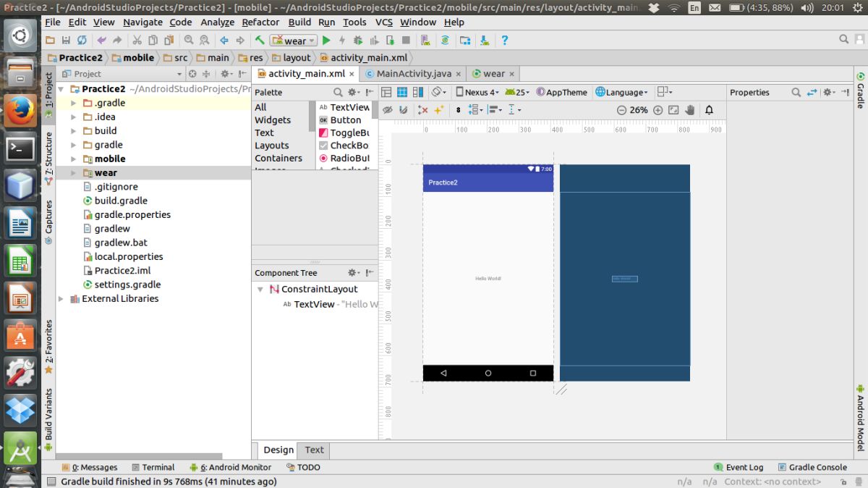
Task: Click the Design surface view icon
Action: (x=386, y=92)
